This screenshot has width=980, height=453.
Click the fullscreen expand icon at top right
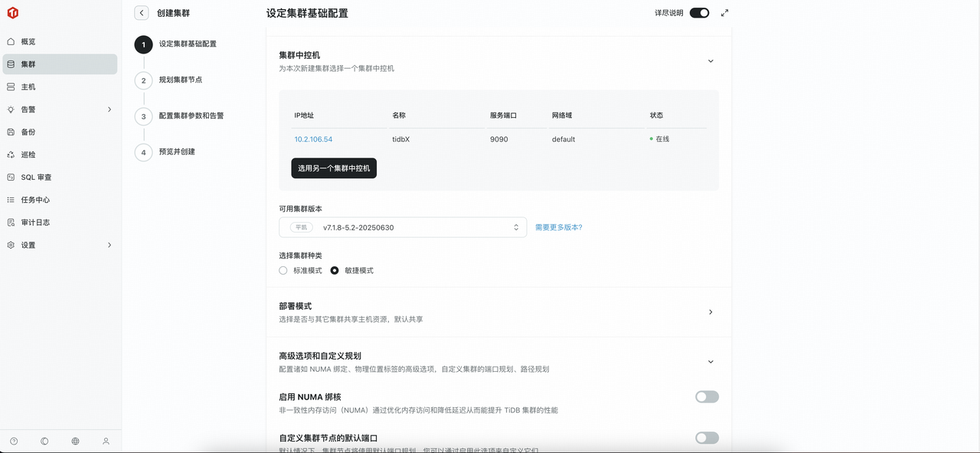pos(725,13)
